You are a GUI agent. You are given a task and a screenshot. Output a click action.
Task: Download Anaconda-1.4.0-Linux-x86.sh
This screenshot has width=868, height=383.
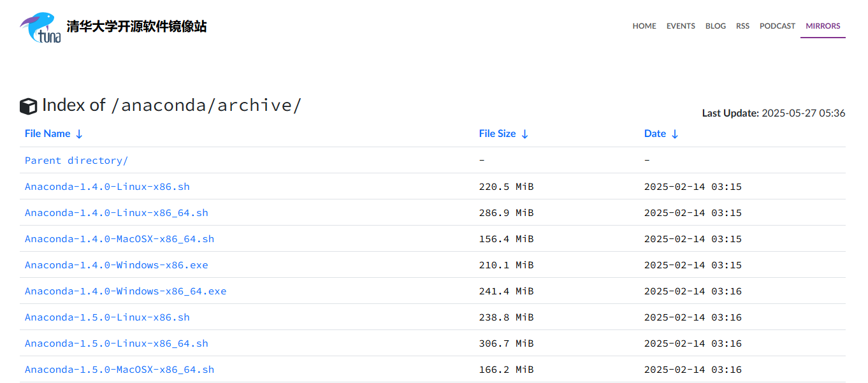[107, 187]
